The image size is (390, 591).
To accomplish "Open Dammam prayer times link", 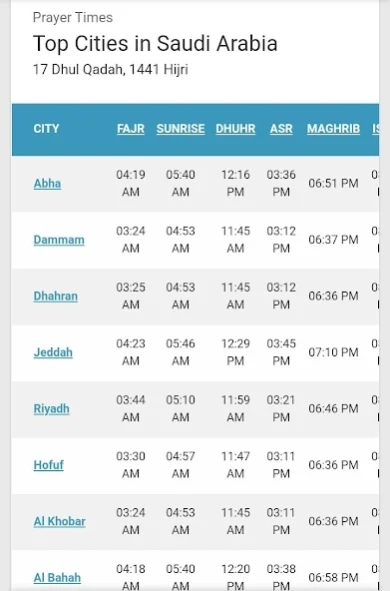I will point(59,240).
